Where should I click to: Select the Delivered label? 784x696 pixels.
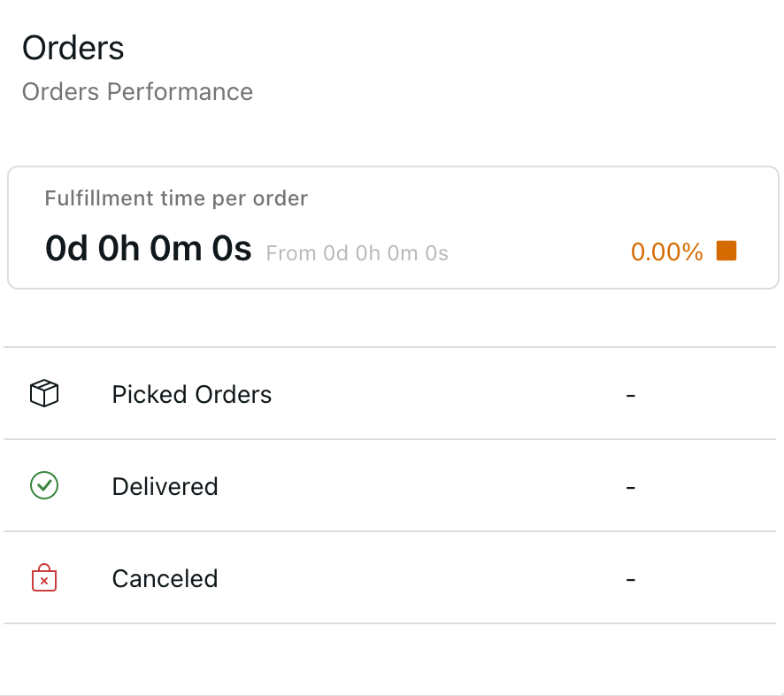[165, 486]
